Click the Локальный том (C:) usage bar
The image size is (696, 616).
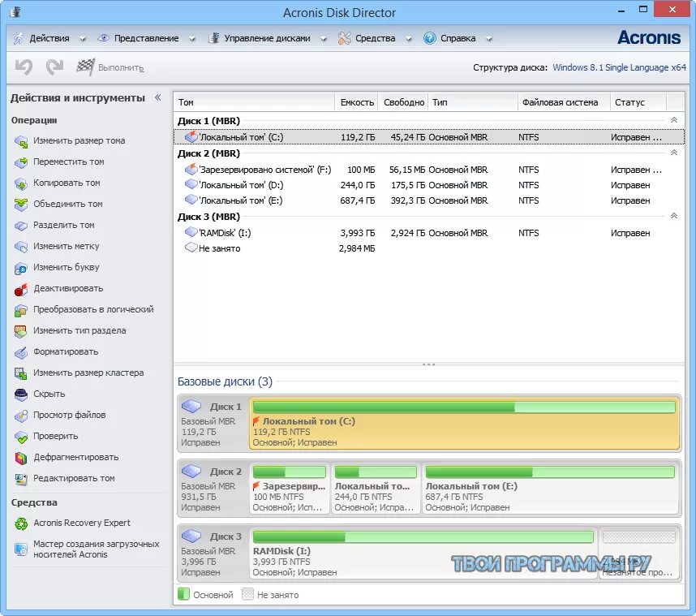[x=464, y=407]
